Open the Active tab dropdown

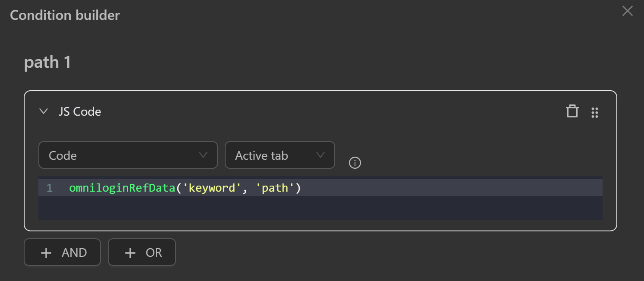(280, 155)
